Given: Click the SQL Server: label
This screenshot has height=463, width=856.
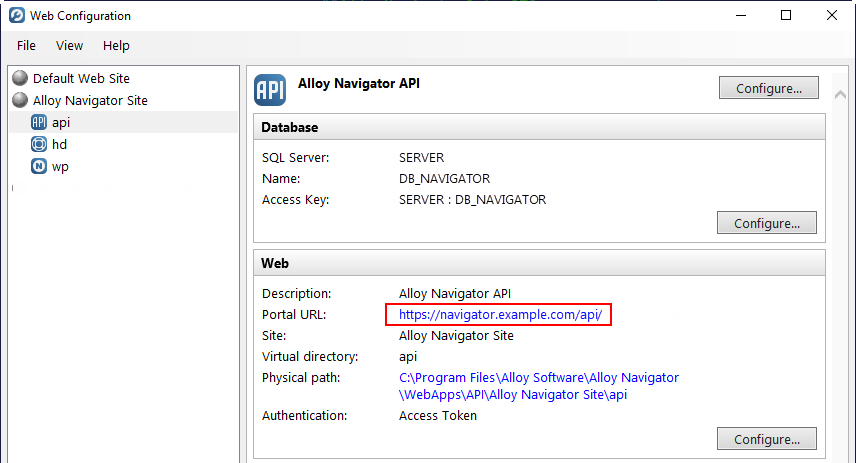Looking at the screenshot, I should pyautogui.click(x=295, y=158).
